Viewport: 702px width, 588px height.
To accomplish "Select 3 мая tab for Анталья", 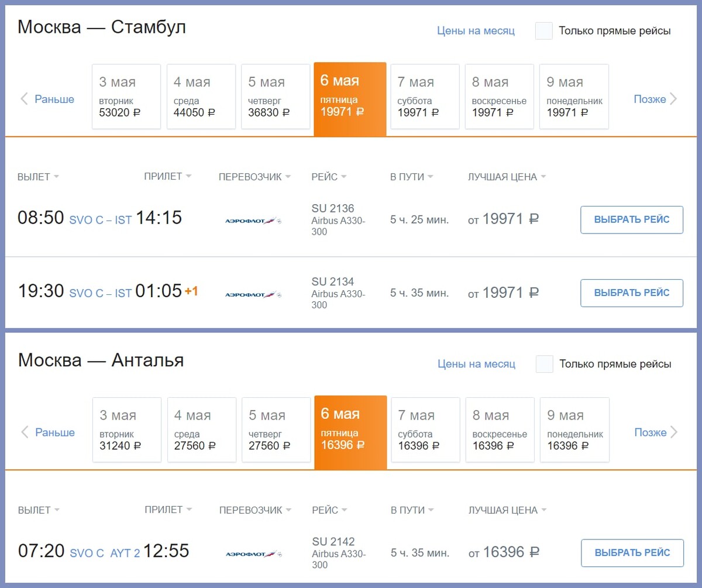I will pyautogui.click(x=127, y=429).
